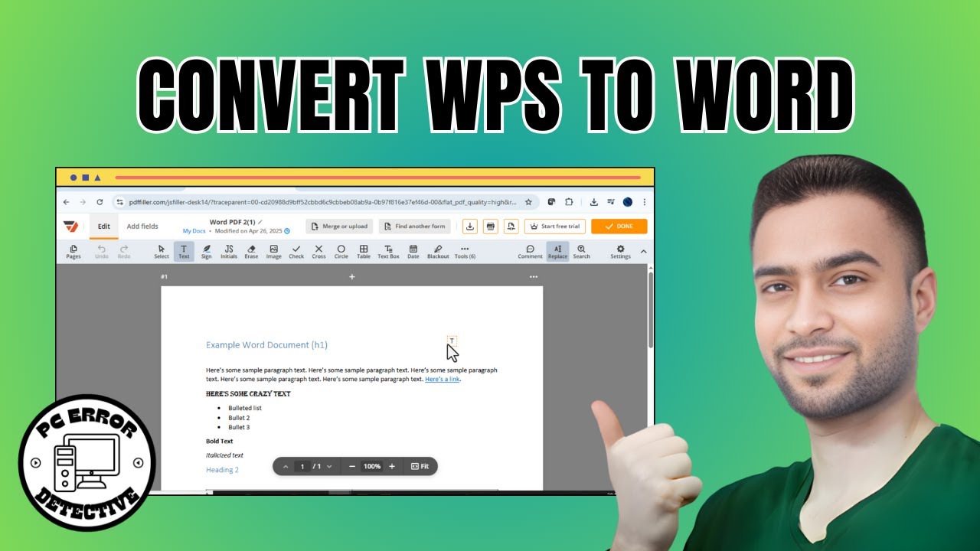Viewport: 980px width, 551px height.
Task: Select the Cross mark tool
Action: 318,252
